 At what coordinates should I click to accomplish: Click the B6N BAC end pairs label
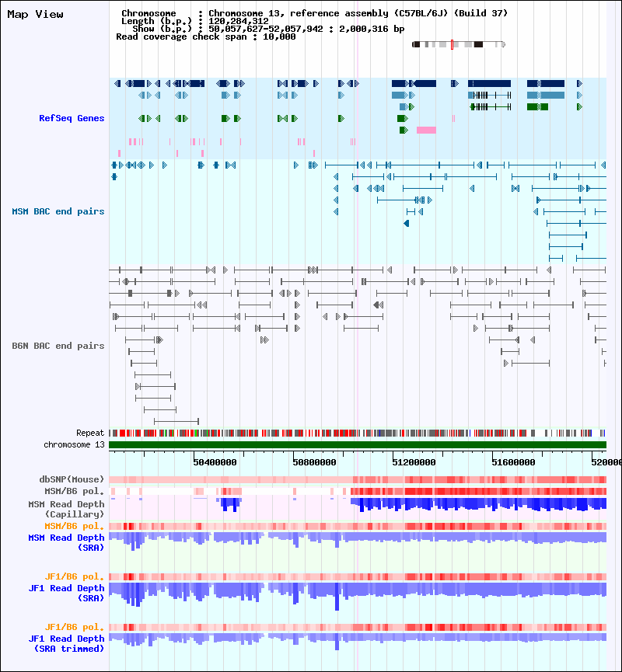click(58, 346)
